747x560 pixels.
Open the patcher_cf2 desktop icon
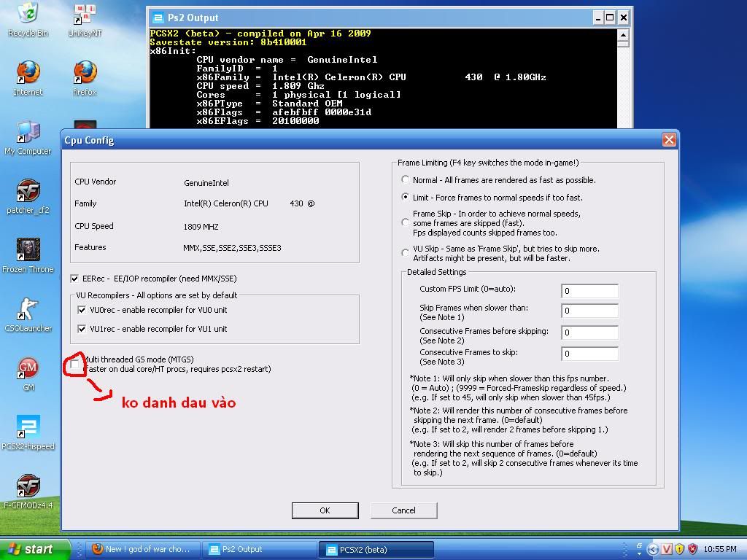point(28,192)
